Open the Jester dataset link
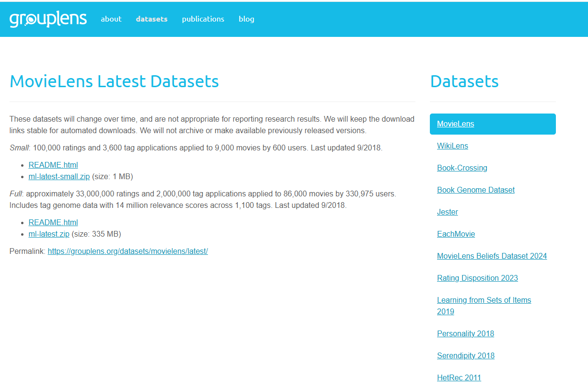Screen dimensions: 588x388 [448, 212]
